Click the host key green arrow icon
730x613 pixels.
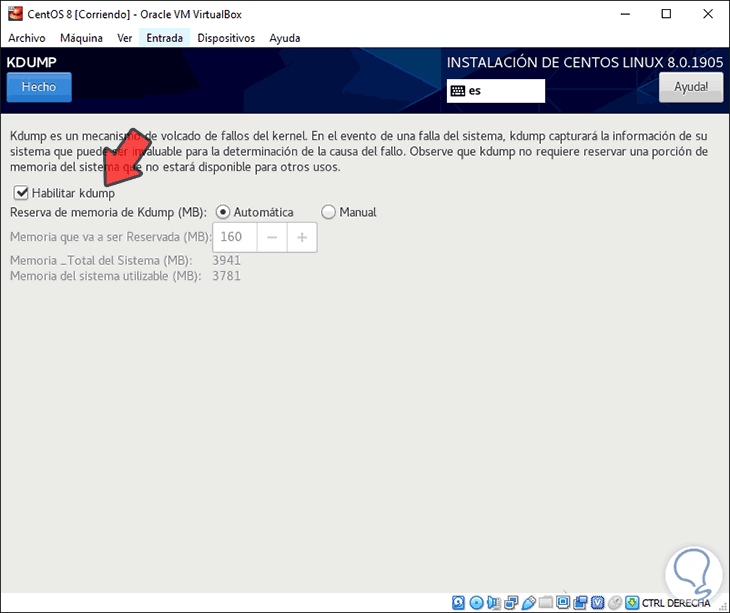(x=632, y=603)
